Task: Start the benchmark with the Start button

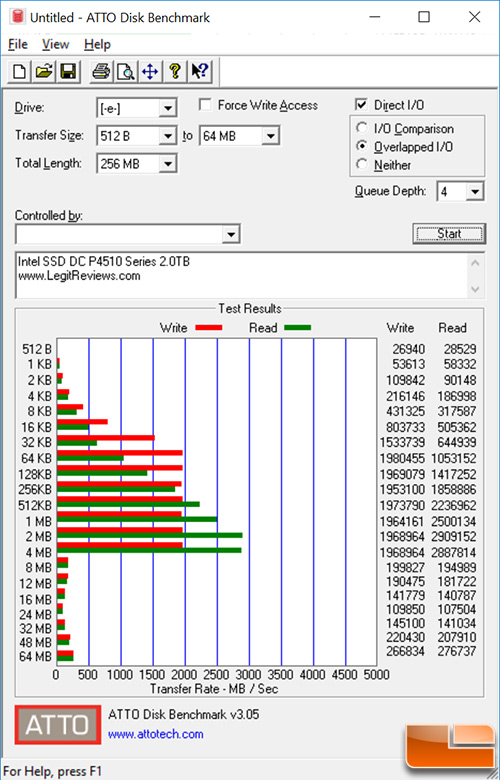Action: coord(449,233)
